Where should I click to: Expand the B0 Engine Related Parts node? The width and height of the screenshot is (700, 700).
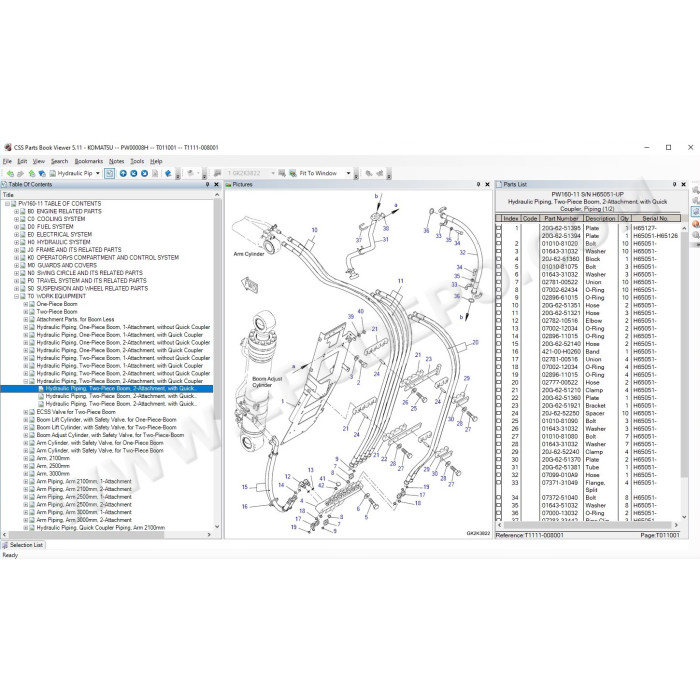(17, 212)
